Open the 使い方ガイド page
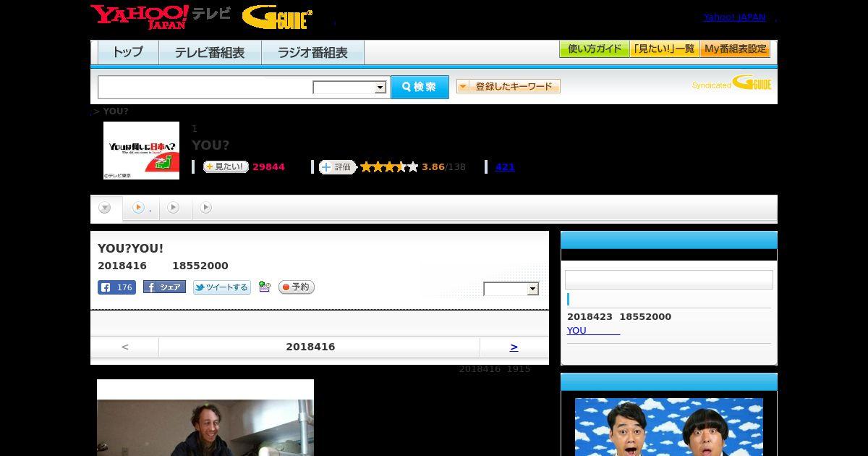Viewport: 868px width, 456px height. point(594,49)
